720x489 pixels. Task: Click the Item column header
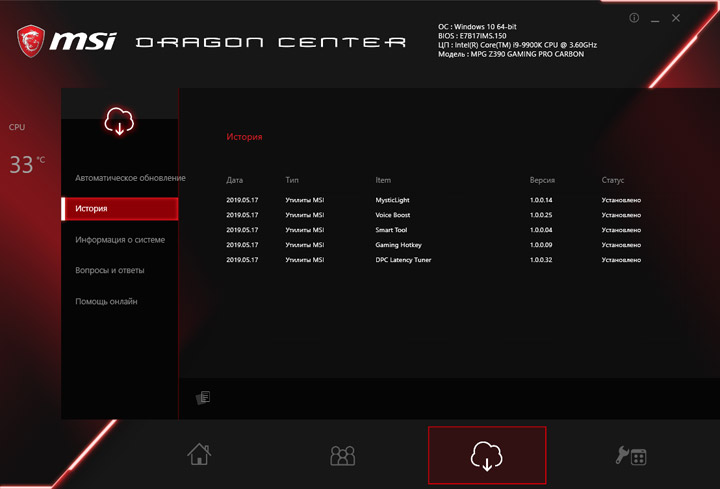pos(383,180)
